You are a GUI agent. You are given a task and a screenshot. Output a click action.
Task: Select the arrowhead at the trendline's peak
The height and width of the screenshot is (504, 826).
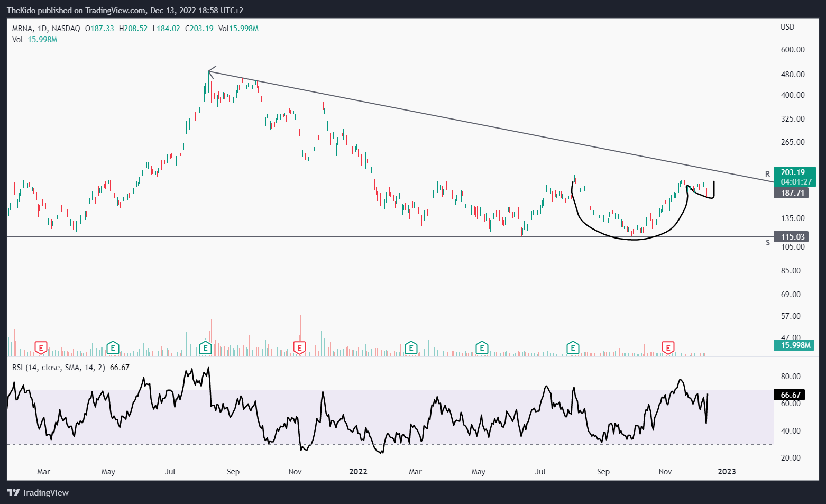(211, 72)
